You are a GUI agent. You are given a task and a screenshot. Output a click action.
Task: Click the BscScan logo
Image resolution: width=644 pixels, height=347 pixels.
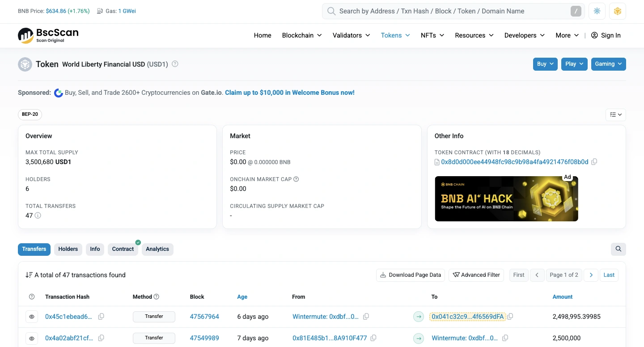coord(48,35)
